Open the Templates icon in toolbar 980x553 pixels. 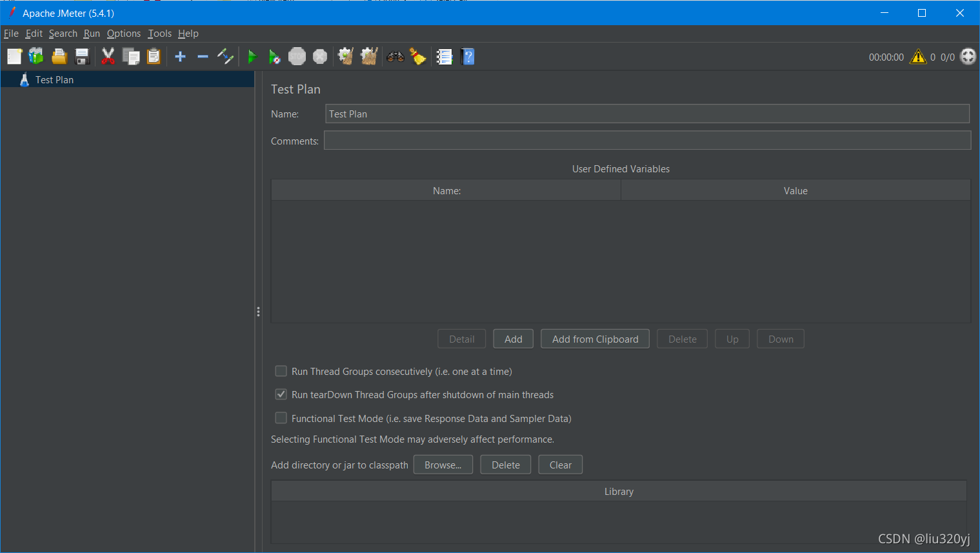37,57
